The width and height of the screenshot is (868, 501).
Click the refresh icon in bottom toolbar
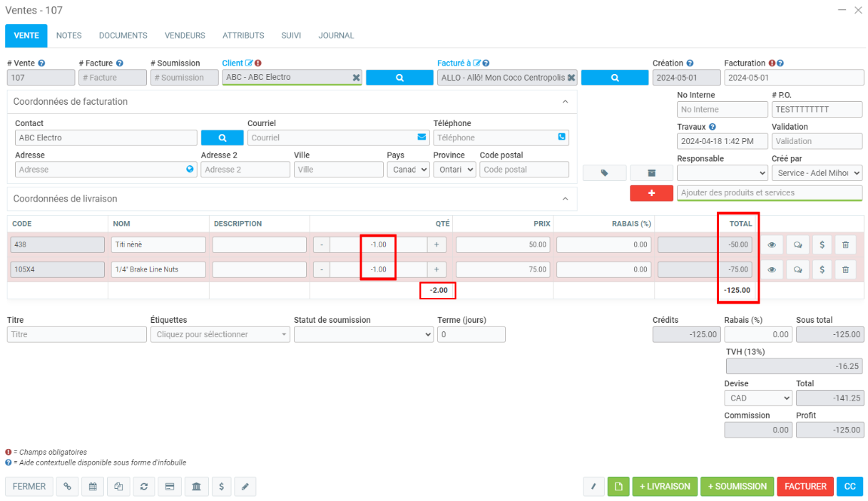pos(144,486)
